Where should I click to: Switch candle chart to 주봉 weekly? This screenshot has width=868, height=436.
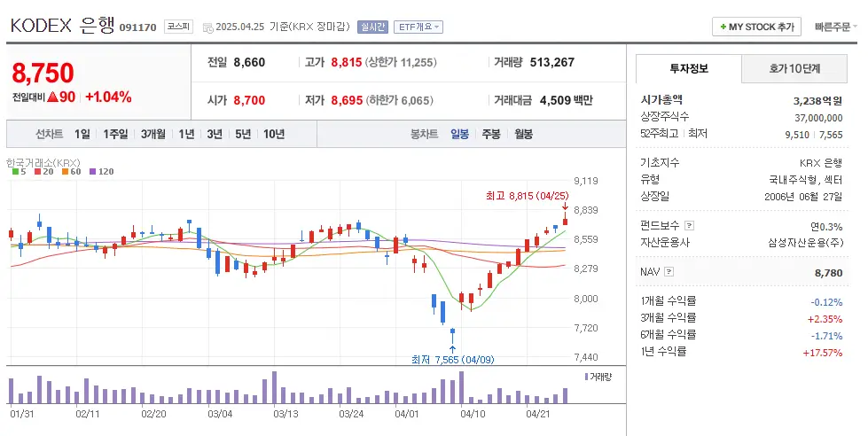tap(491, 134)
